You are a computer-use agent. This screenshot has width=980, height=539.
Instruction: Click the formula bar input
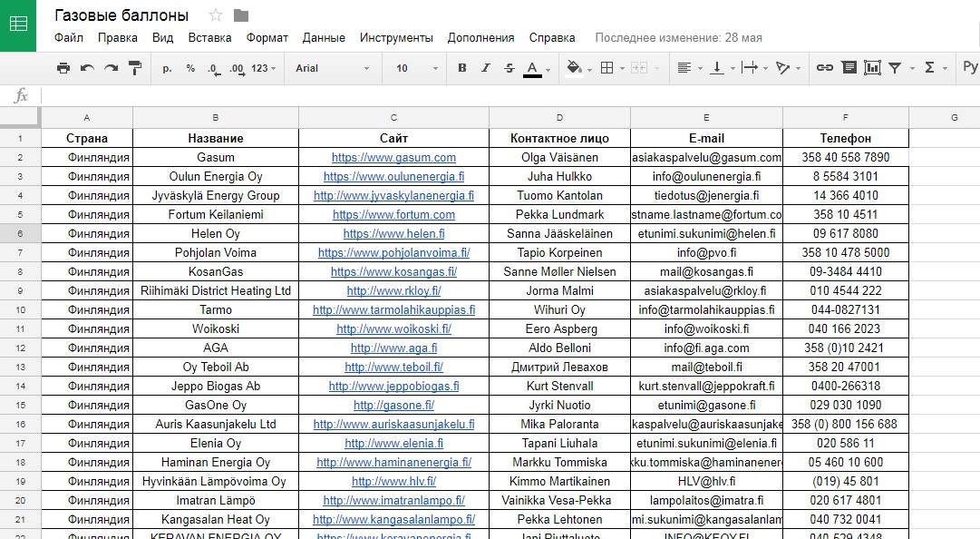(510, 95)
